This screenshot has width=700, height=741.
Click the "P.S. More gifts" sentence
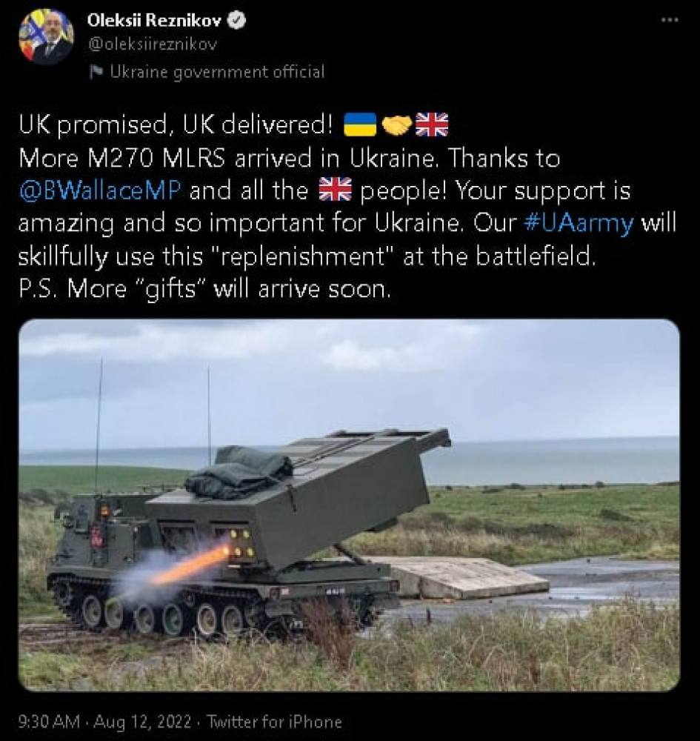(x=204, y=288)
